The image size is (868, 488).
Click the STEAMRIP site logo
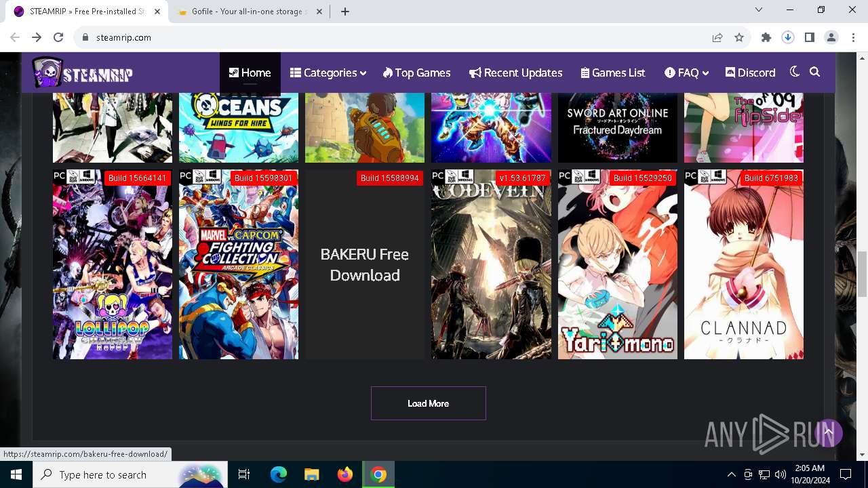click(82, 73)
